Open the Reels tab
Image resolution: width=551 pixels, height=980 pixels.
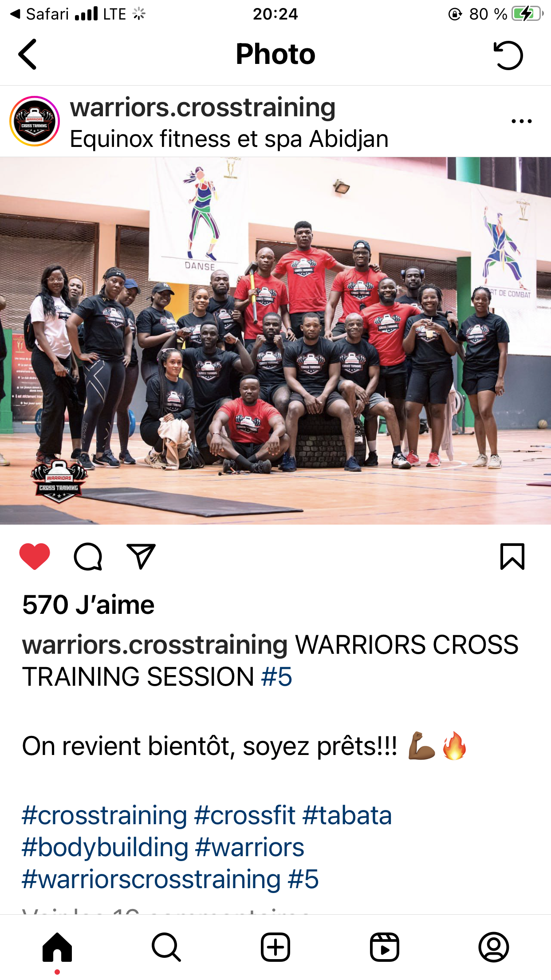coord(385,947)
